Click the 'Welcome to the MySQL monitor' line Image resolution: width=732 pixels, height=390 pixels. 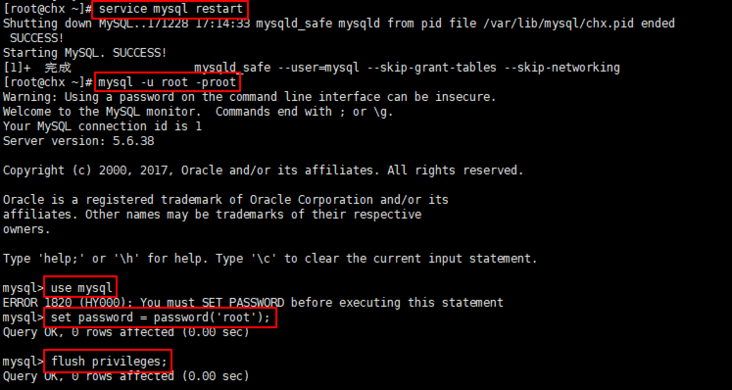pos(198,112)
